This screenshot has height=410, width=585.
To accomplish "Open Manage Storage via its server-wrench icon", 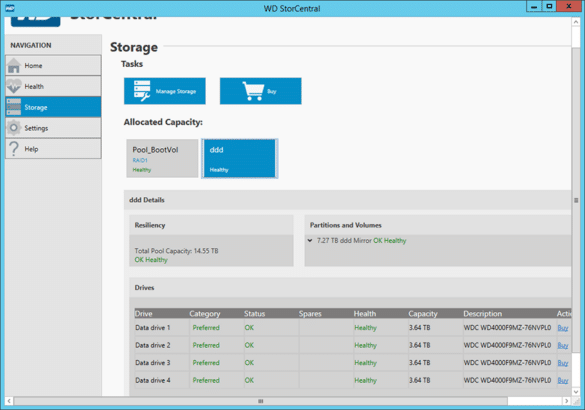I will pyautogui.click(x=142, y=91).
